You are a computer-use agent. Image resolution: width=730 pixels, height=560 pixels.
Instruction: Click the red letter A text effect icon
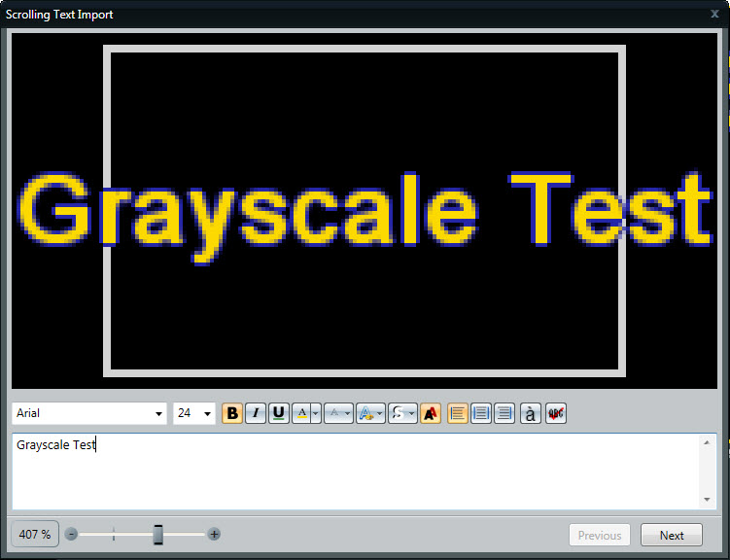pos(431,413)
